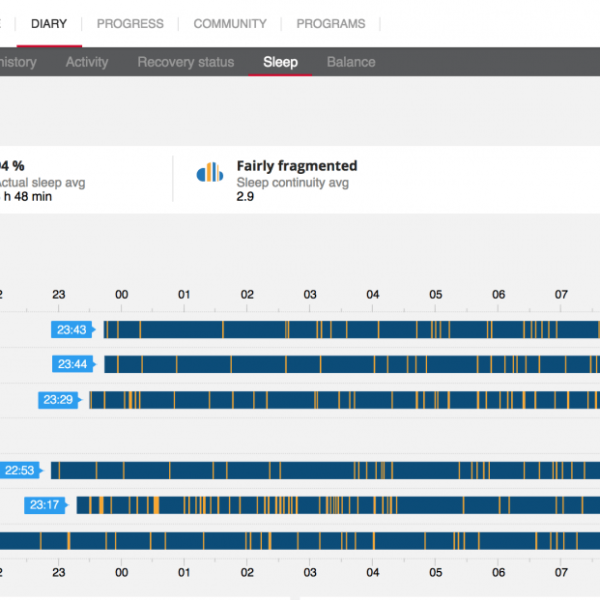Select the 23:44 sleep start marker

point(73,364)
